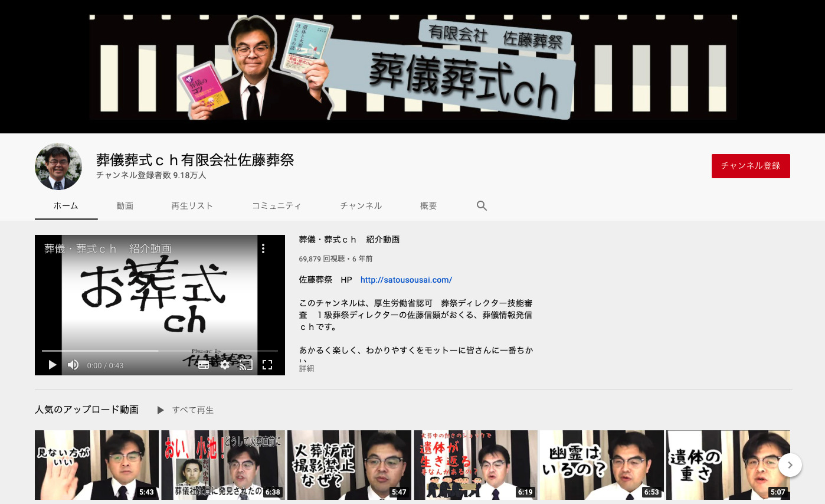The height and width of the screenshot is (504, 825).
Task: Click the video progress bar
Action: pos(159,351)
